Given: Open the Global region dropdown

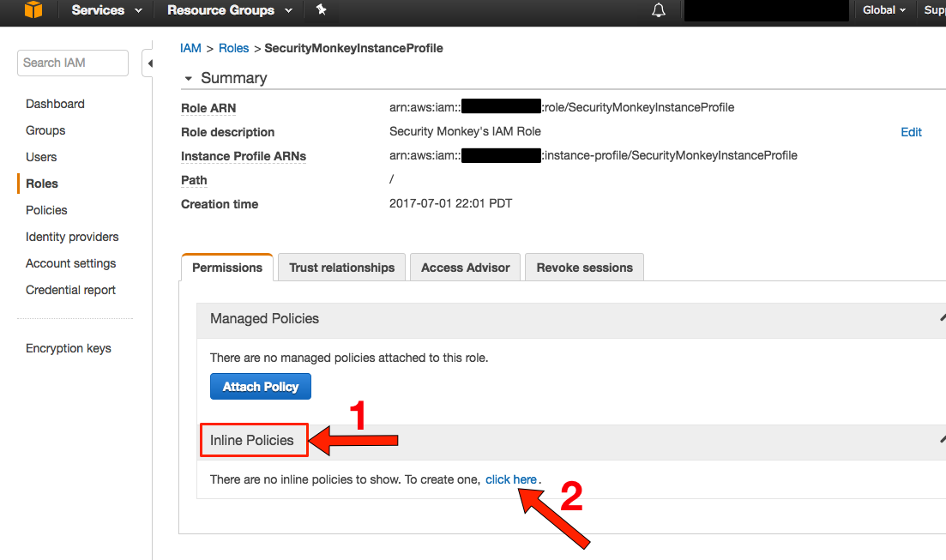Looking at the screenshot, I should [x=884, y=10].
